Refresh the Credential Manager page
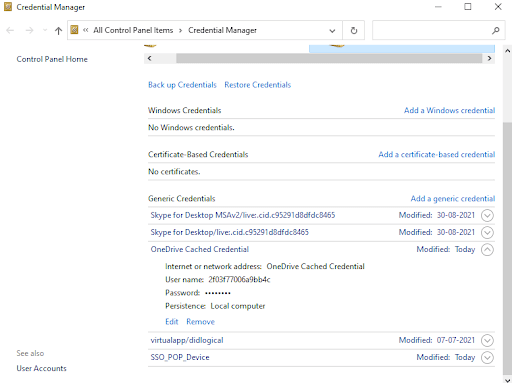 click(x=354, y=31)
